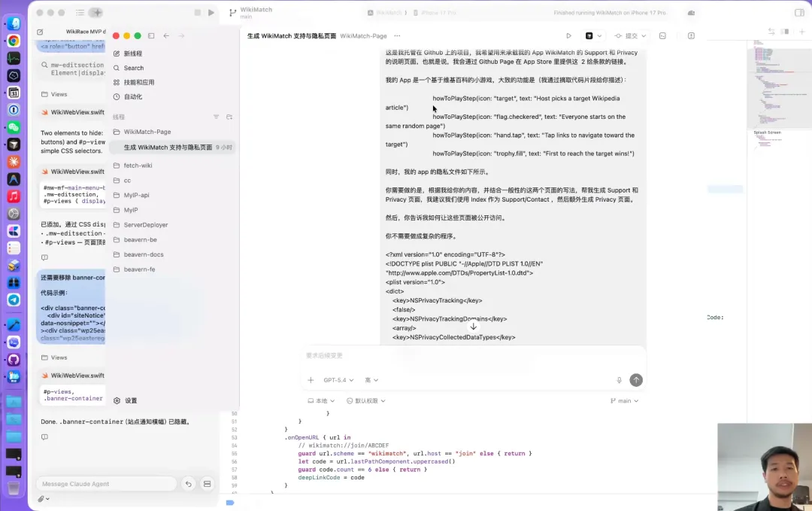Select thread 生成 WikiMatch 支持与隐私页面
The image size is (812, 511).
click(x=172, y=148)
